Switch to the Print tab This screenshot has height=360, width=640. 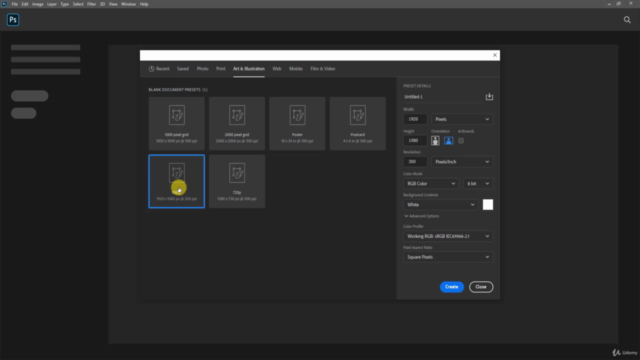[221, 69]
